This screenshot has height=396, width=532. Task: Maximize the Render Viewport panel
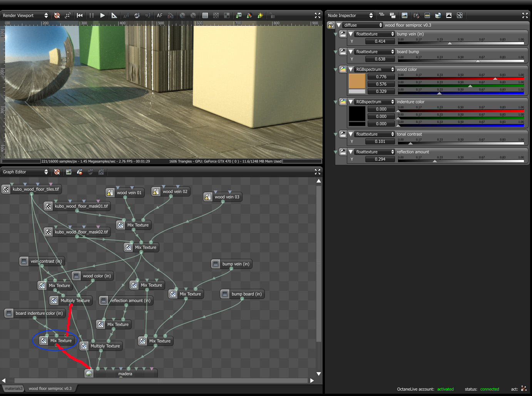[318, 15]
